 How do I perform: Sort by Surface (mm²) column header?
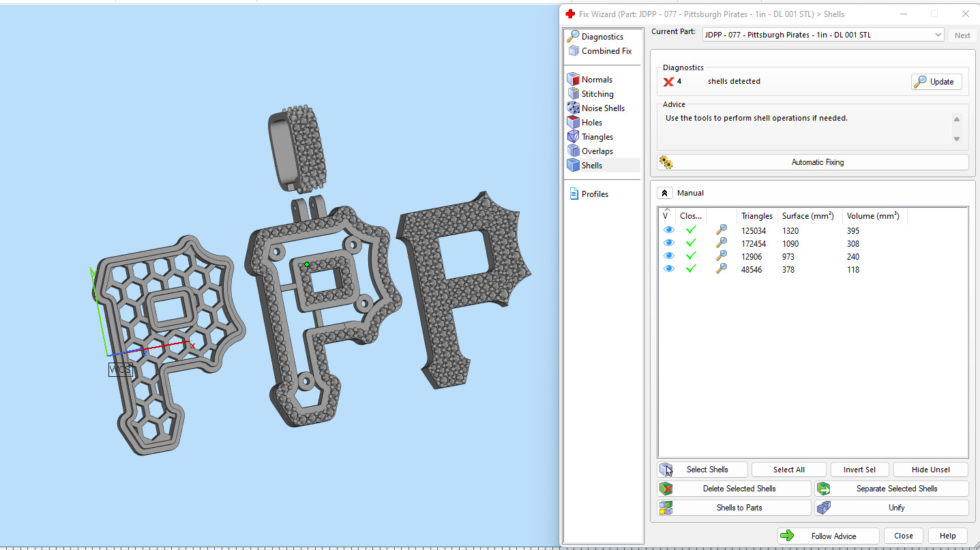810,216
